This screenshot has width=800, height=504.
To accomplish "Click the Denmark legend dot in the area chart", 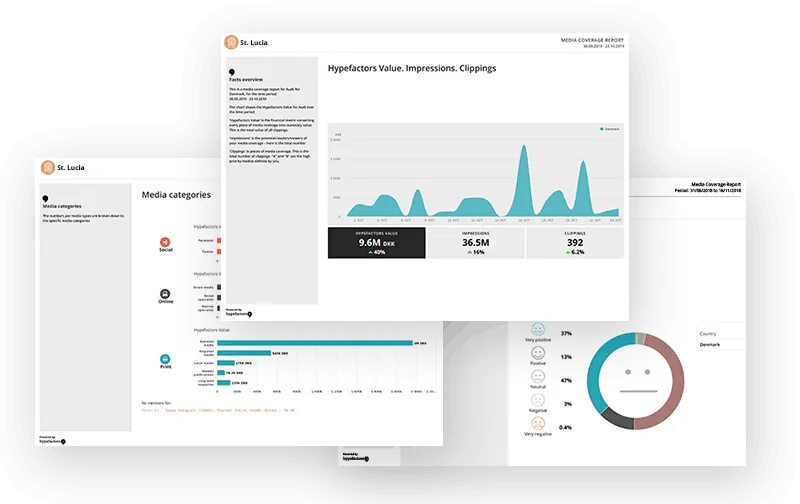I will [x=602, y=129].
